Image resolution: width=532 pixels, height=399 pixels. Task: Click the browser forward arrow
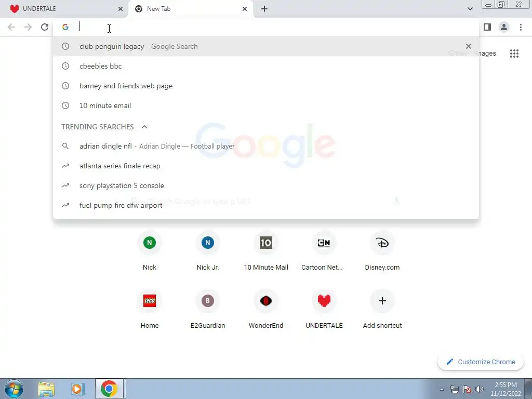point(28,27)
